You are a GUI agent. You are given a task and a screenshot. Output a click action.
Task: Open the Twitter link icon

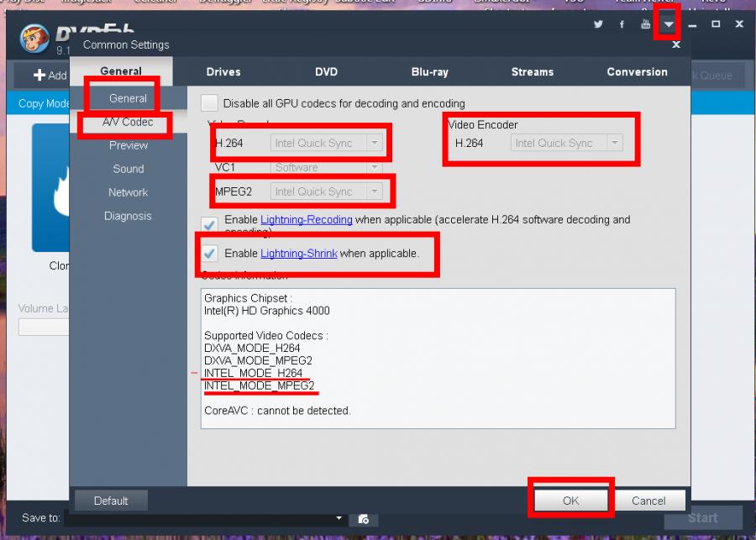(x=598, y=24)
